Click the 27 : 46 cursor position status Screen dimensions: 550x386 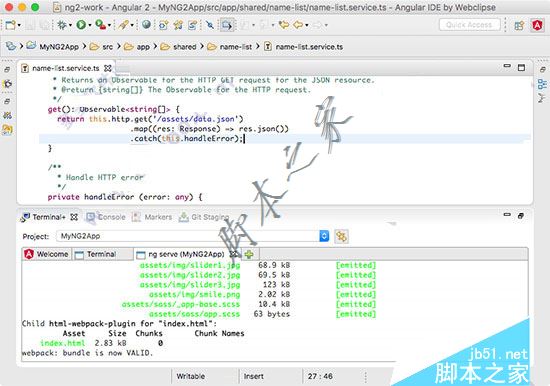[x=320, y=376]
